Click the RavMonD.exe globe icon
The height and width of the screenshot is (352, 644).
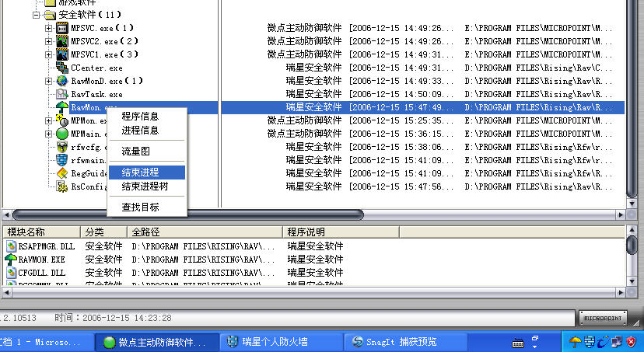click(62, 80)
